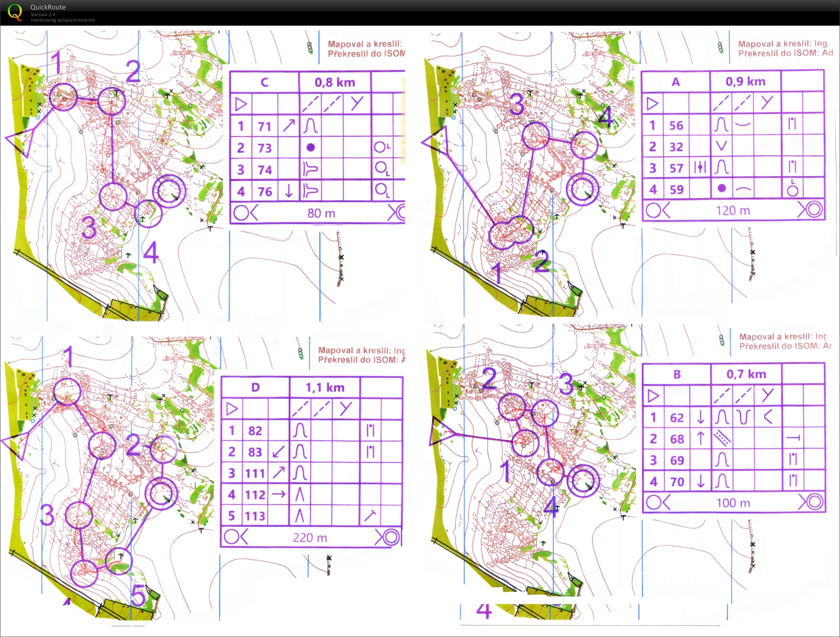
Task: Click the down arrow in course C row 4
Action: pos(289,191)
